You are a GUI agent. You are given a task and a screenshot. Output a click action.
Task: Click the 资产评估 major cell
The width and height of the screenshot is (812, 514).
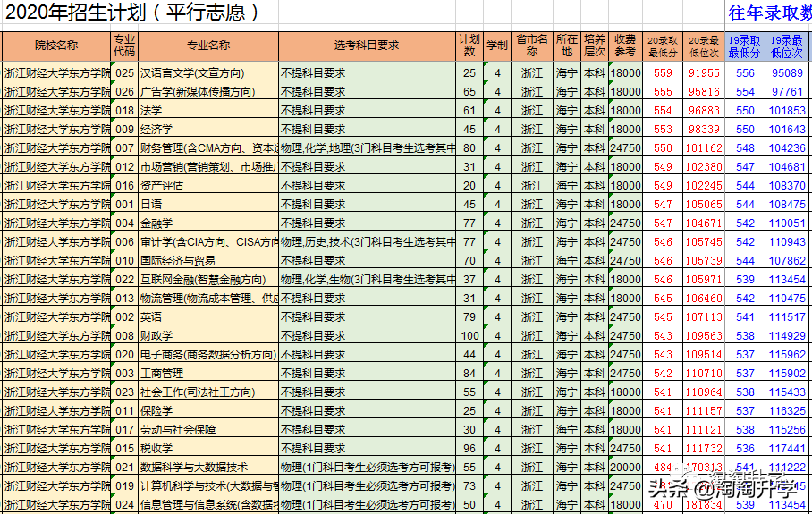[208, 185]
